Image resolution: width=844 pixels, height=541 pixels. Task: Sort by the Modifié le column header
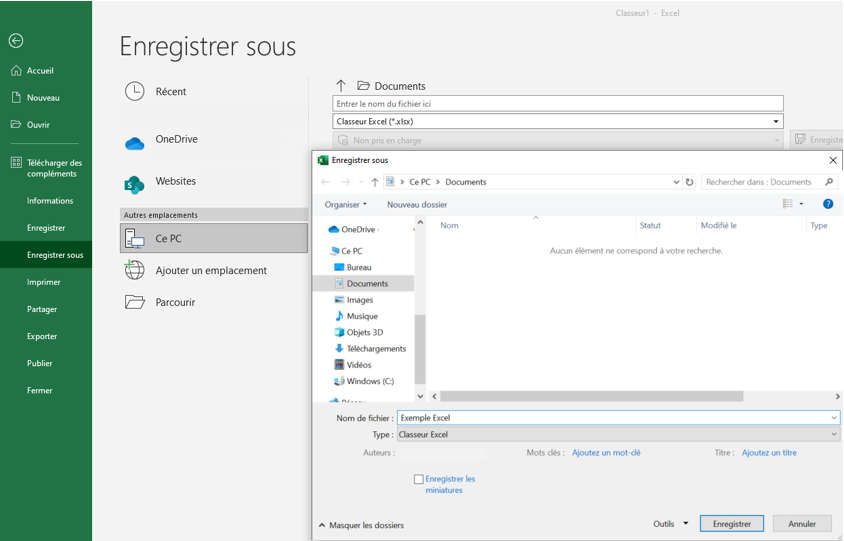click(719, 225)
